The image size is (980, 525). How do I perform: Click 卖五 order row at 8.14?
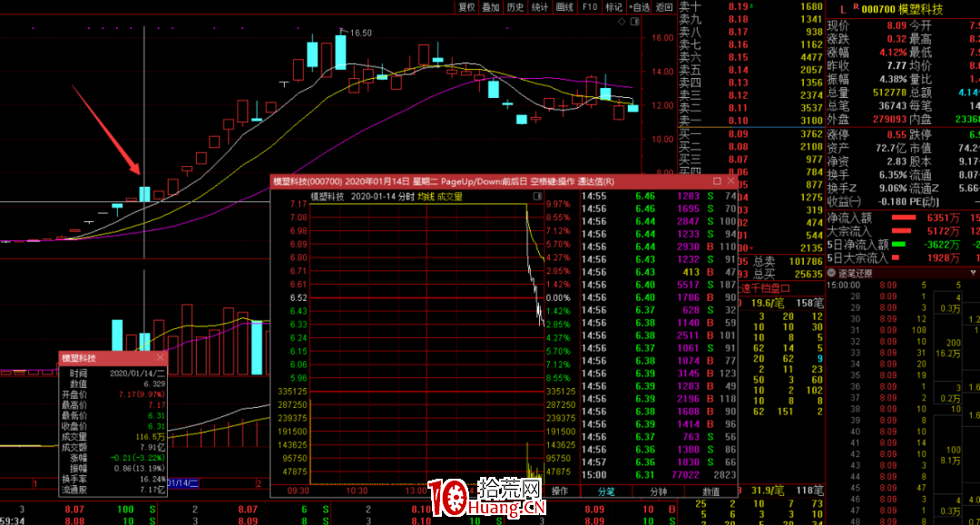[x=751, y=70]
